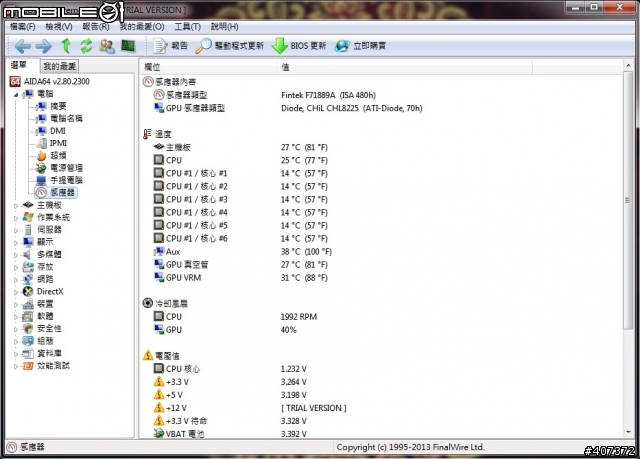Click the vertical scrollbar down arrow
The image size is (640, 459).
click(x=628, y=432)
